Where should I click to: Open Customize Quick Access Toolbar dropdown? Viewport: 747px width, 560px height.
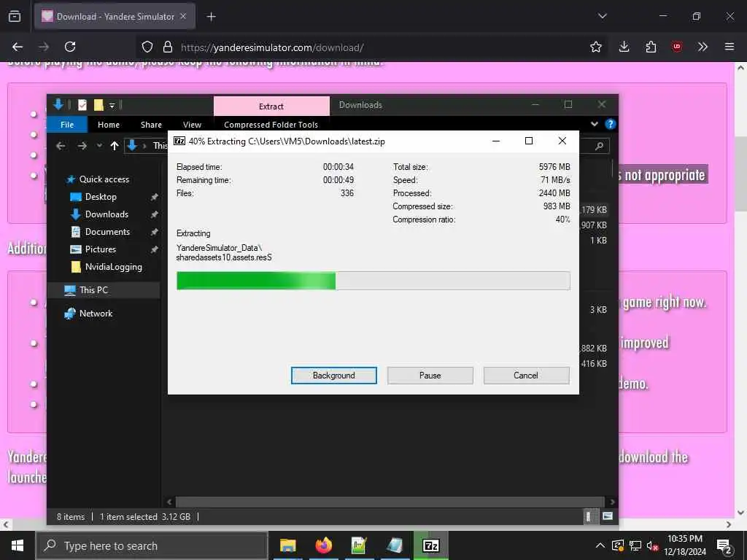[112, 105]
